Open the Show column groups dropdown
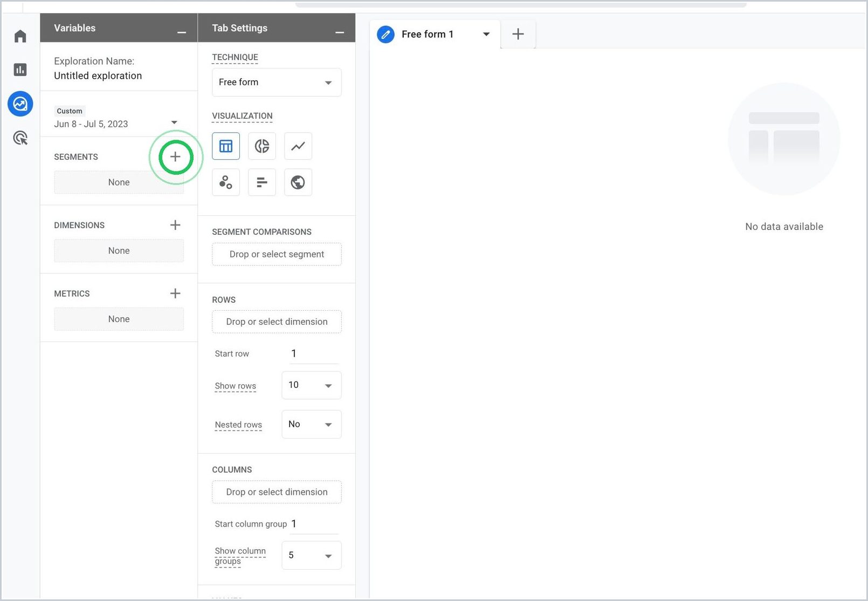The height and width of the screenshot is (601, 868). (x=312, y=555)
